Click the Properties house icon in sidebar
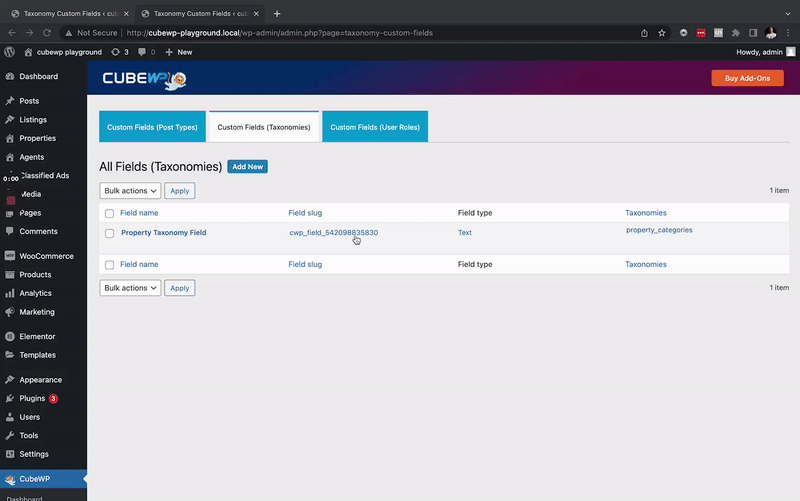Viewport: 800px width, 501px height. point(10,138)
